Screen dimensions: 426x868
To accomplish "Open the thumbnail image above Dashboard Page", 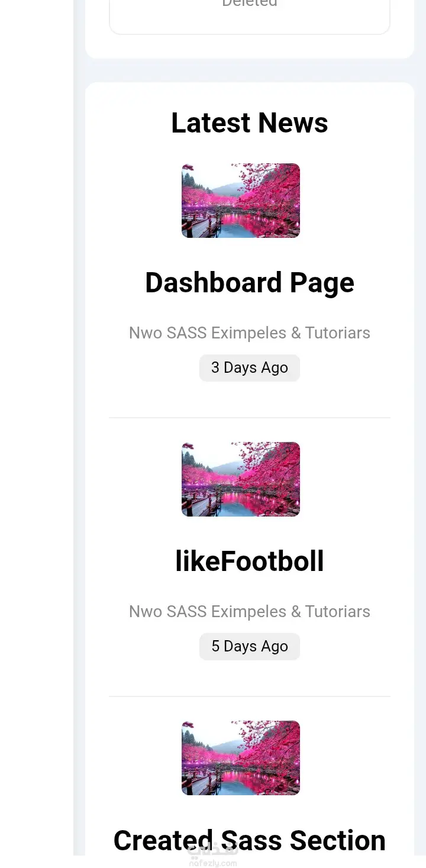I will pyautogui.click(x=241, y=201).
